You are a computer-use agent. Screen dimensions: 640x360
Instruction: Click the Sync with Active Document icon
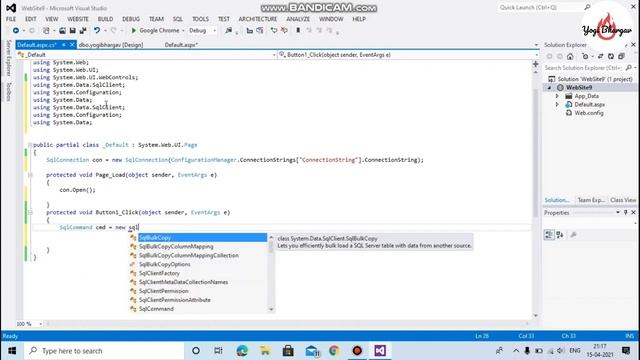[x=600, y=56]
